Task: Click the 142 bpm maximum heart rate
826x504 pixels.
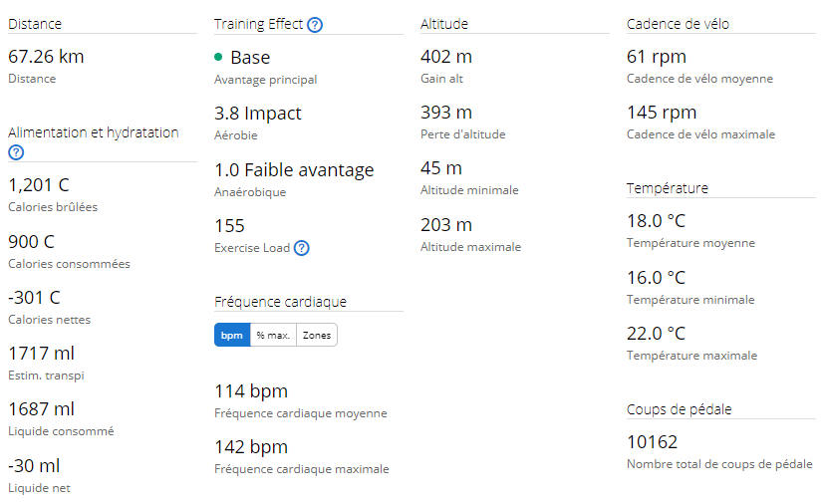Action: click(251, 447)
